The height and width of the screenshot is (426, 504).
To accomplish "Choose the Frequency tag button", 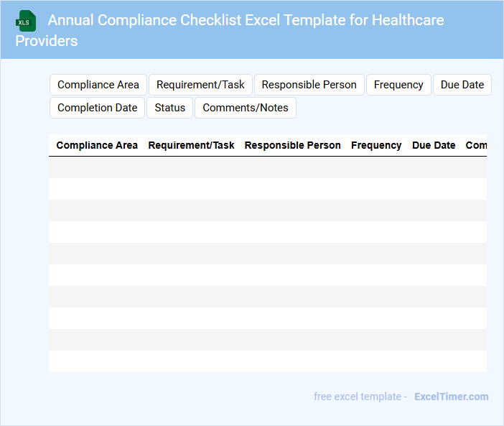I will coord(398,85).
